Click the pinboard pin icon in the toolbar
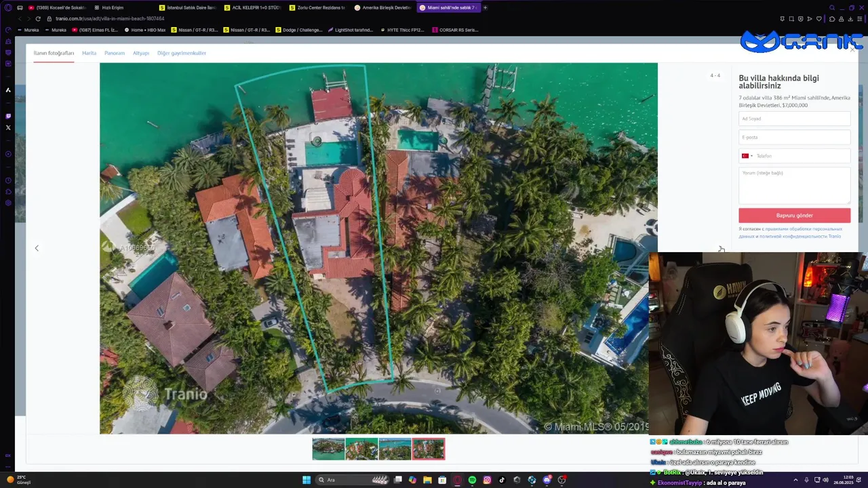Image resolution: width=868 pixels, height=488 pixels. [x=782, y=19]
